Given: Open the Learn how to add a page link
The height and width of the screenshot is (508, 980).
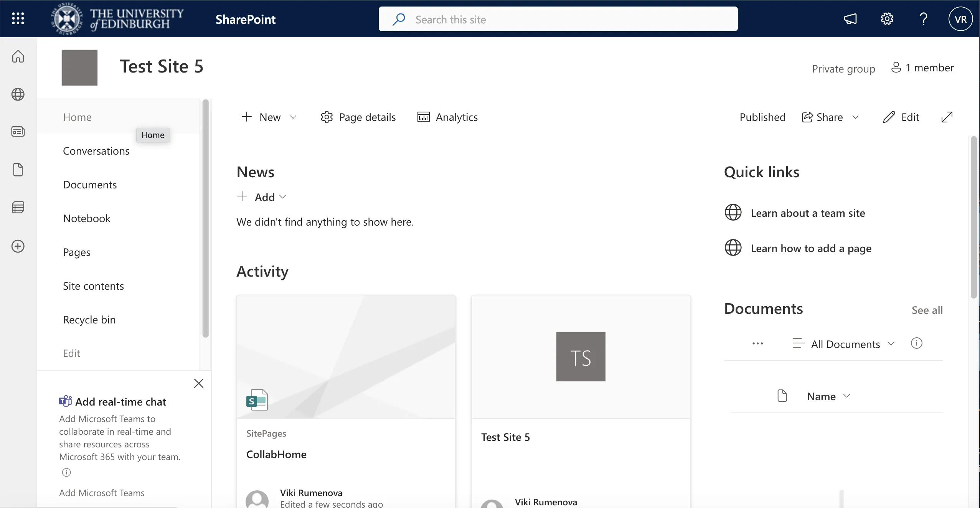Looking at the screenshot, I should pos(811,249).
